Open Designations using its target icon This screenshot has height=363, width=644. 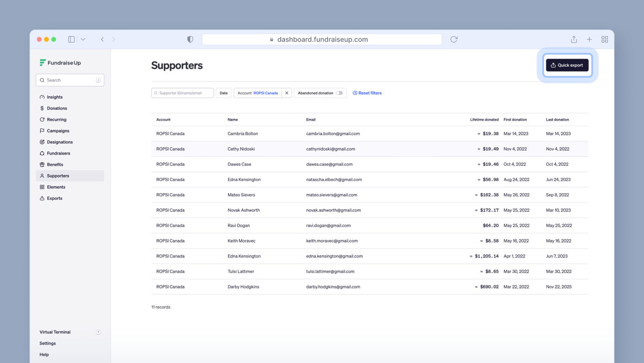click(42, 142)
